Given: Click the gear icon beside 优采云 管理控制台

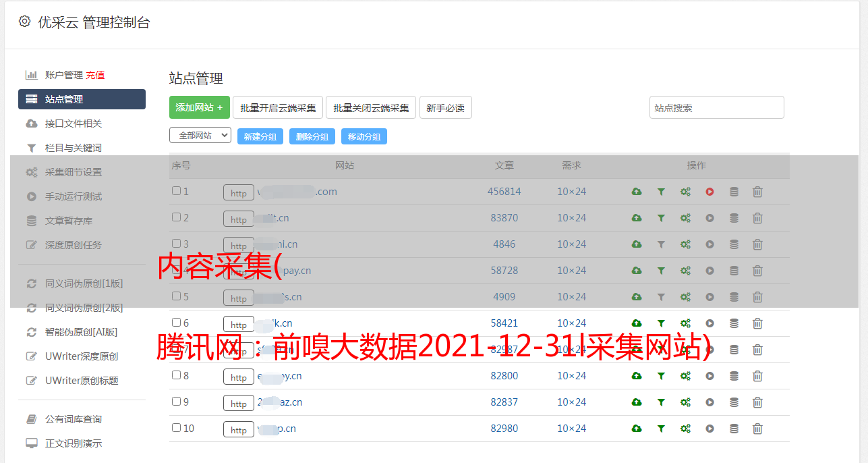Looking at the screenshot, I should 25,22.
